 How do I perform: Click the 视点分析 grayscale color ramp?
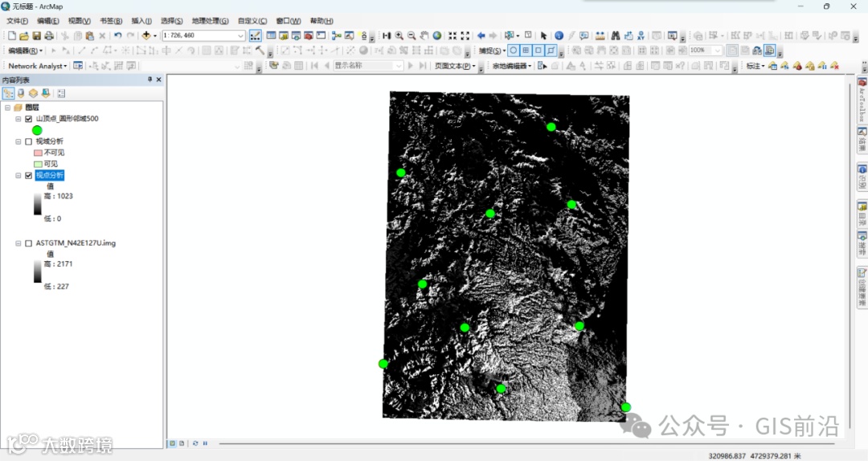[x=37, y=204]
